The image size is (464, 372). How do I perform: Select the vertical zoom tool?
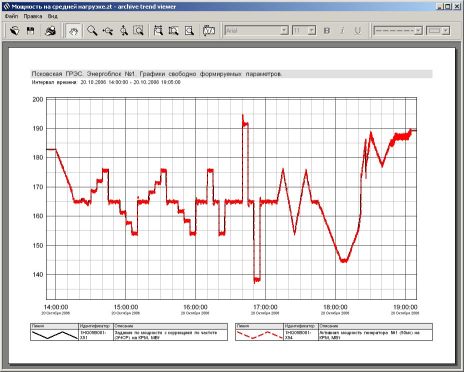pyautogui.click(x=124, y=31)
